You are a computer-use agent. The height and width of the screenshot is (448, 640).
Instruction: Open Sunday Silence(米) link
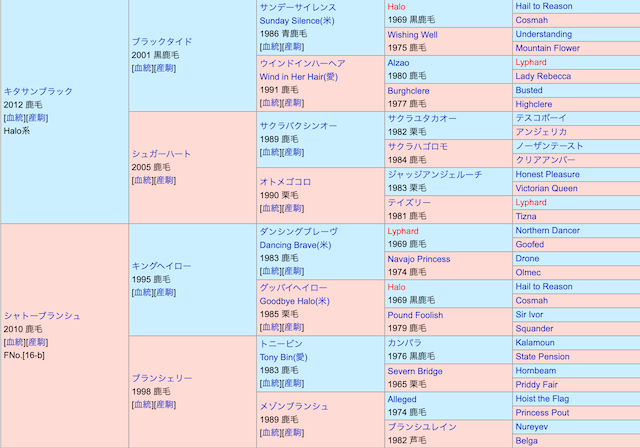[297, 20]
